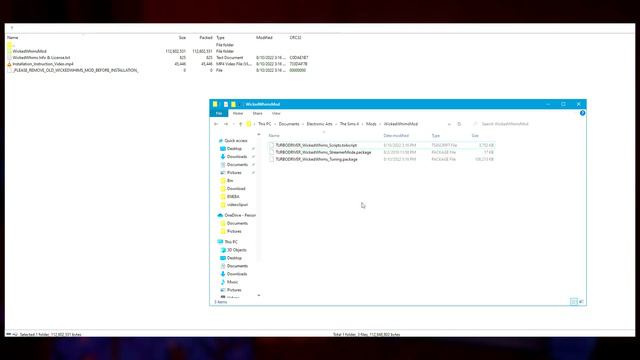Sort Explorer files by Name column
Screen dimensions: 640x360
[274, 135]
